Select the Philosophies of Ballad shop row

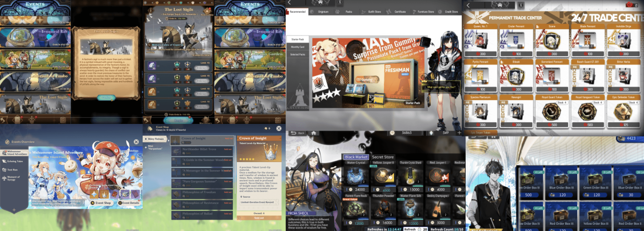202,215
